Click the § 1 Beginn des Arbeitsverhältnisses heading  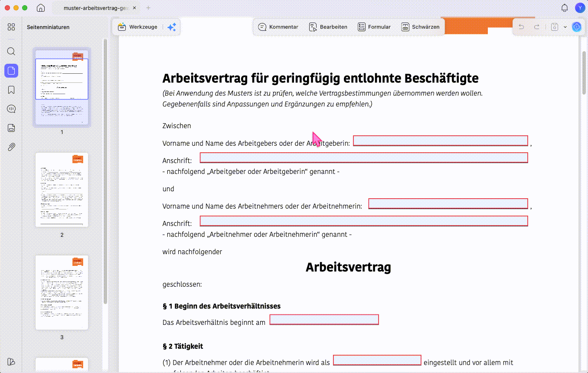[x=222, y=306]
